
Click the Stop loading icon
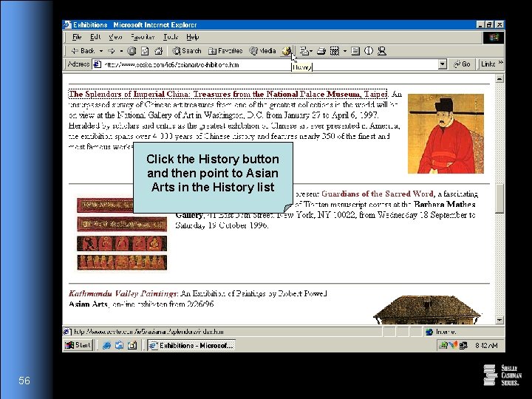pyautogui.click(x=132, y=51)
